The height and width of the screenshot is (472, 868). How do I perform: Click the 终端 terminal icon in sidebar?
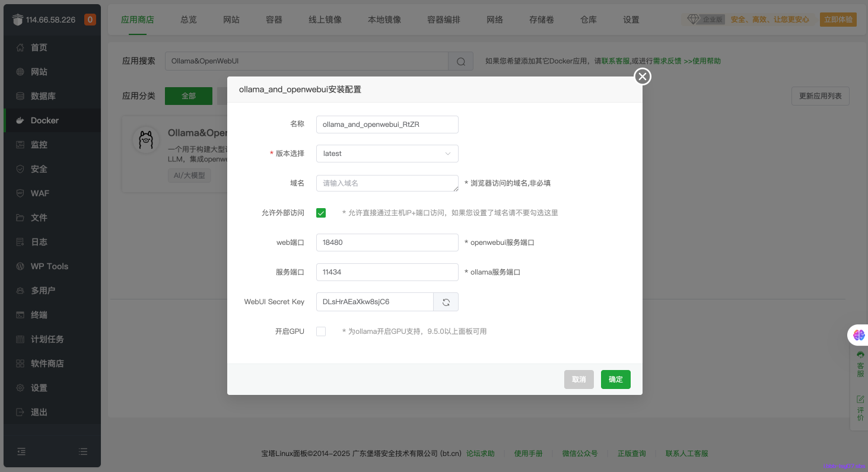click(20, 315)
